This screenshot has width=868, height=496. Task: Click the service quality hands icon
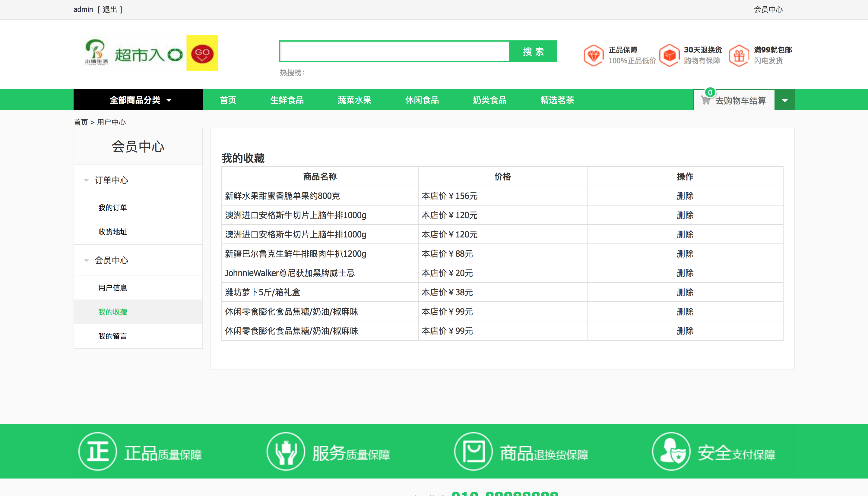click(x=286, y=451)
